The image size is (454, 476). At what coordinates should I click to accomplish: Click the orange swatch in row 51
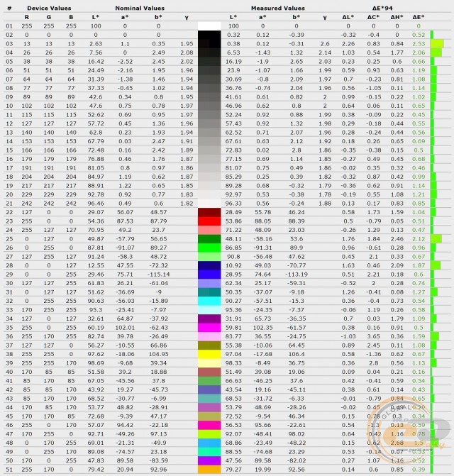click(x=209, y=470)
